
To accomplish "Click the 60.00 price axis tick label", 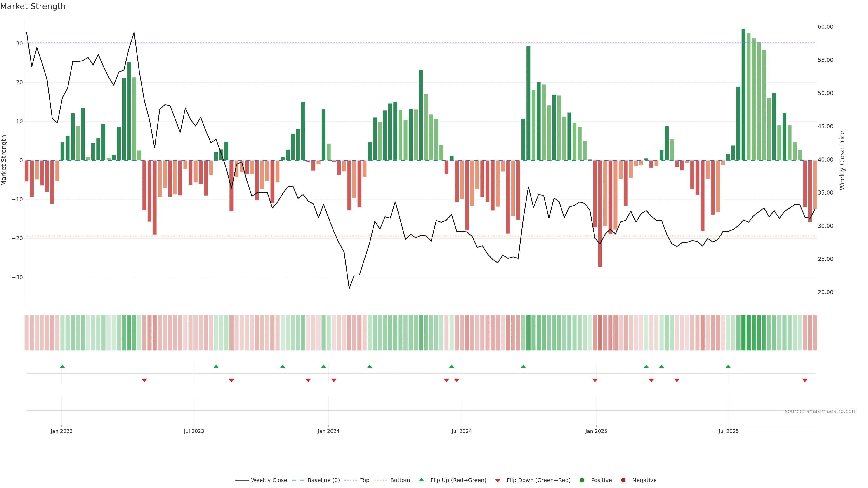I will tap(825, 27).
